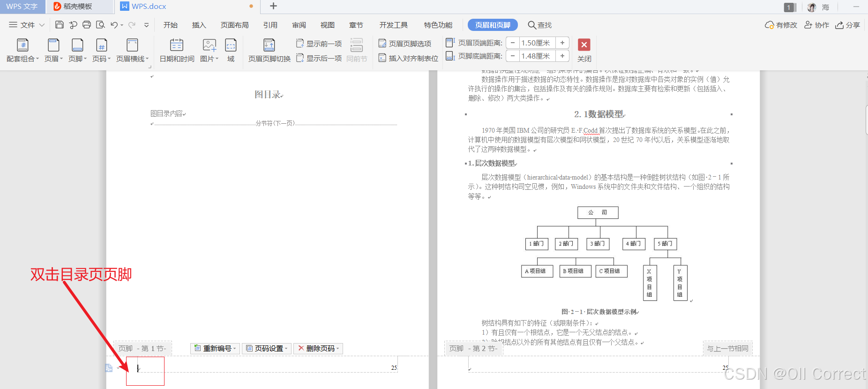Click the customize quick access toolbar arrow

[x=147, y=25]
